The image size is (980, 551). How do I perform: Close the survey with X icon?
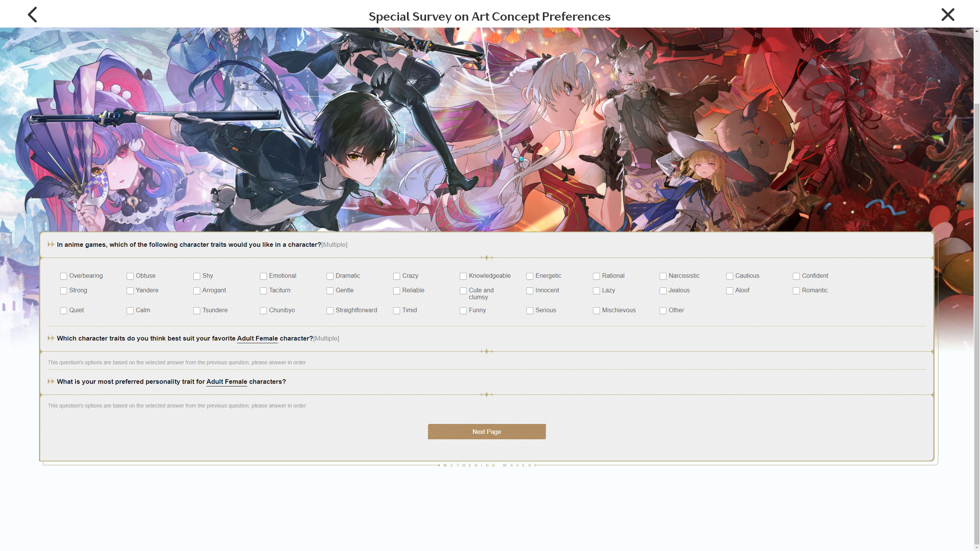click(947, 15)
